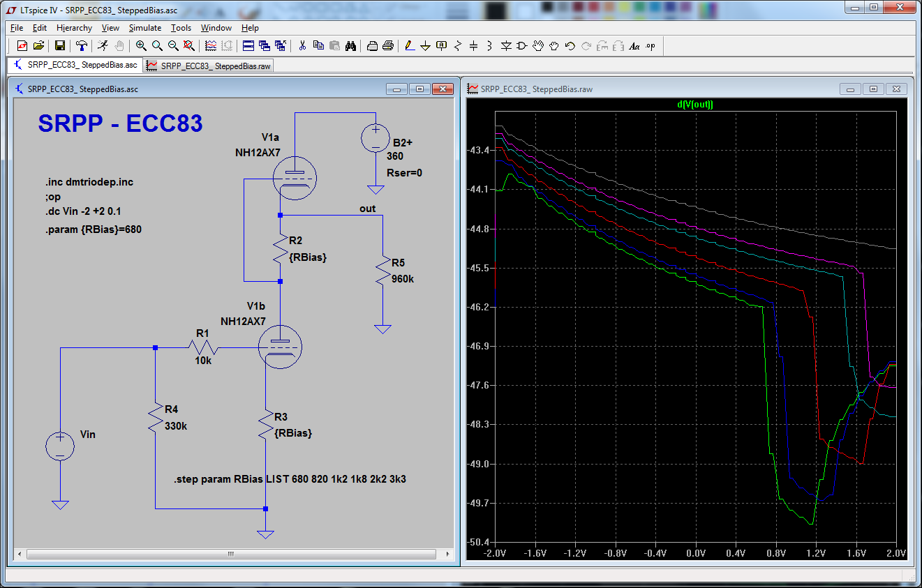Click the Save file toolbar icon

pyautogui.click(x=59, y=46)
